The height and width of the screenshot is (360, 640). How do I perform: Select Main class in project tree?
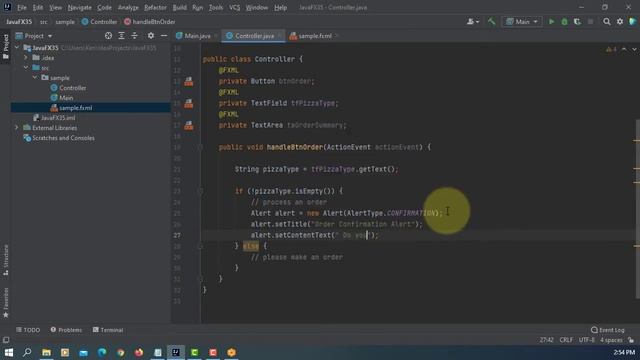coord(66,98)
